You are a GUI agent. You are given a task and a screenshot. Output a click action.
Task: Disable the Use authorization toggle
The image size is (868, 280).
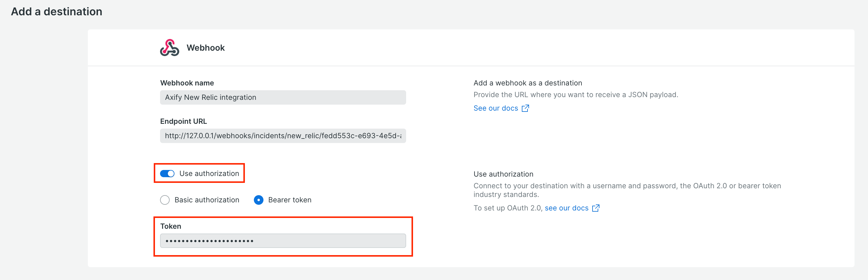pos(167,173)
